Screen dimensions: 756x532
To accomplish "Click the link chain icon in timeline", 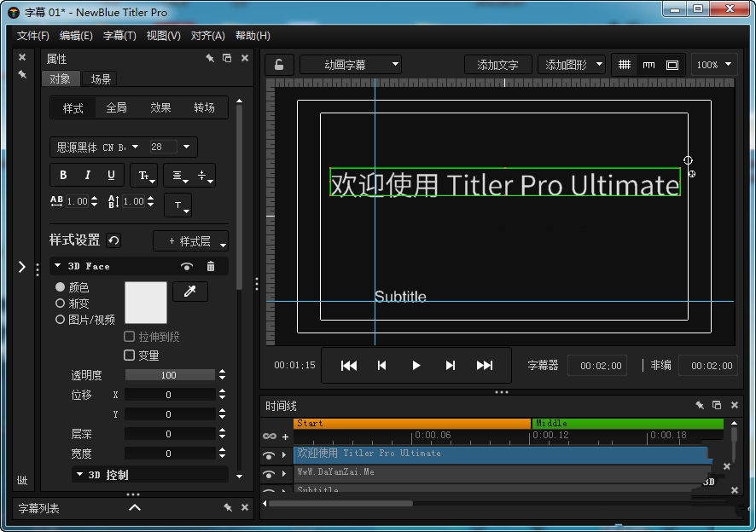I will [x=269, y=437].
